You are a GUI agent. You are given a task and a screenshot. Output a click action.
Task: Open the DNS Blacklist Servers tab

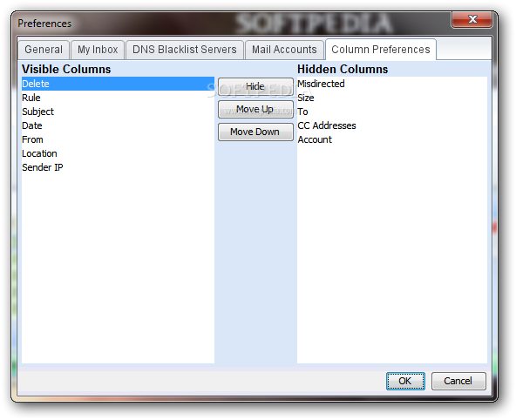coord(185,50)
